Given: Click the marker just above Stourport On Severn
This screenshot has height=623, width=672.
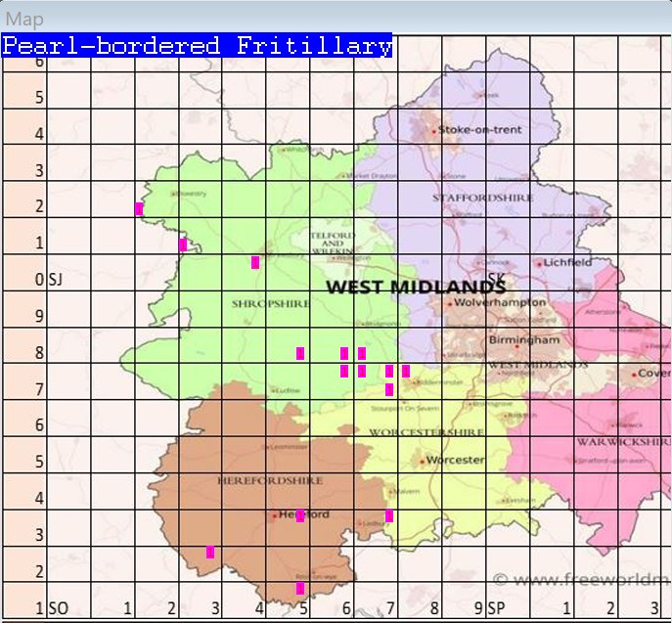Looking at the screenshot, I should [389, 389].
